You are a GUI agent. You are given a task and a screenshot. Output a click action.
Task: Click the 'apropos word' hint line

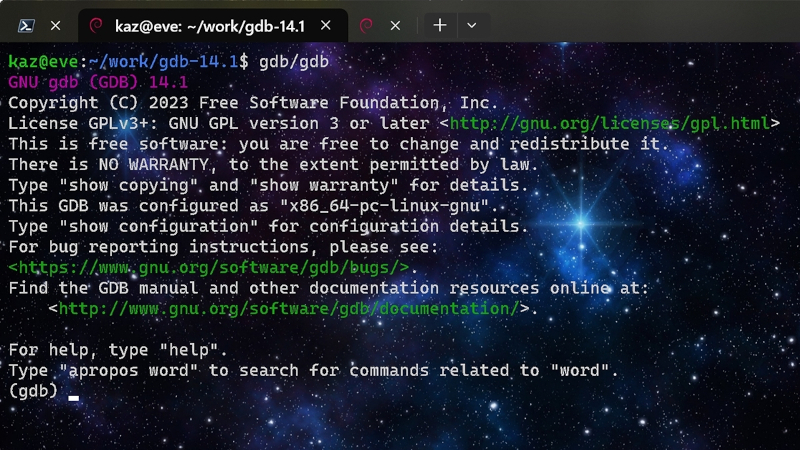click(313, 370)
